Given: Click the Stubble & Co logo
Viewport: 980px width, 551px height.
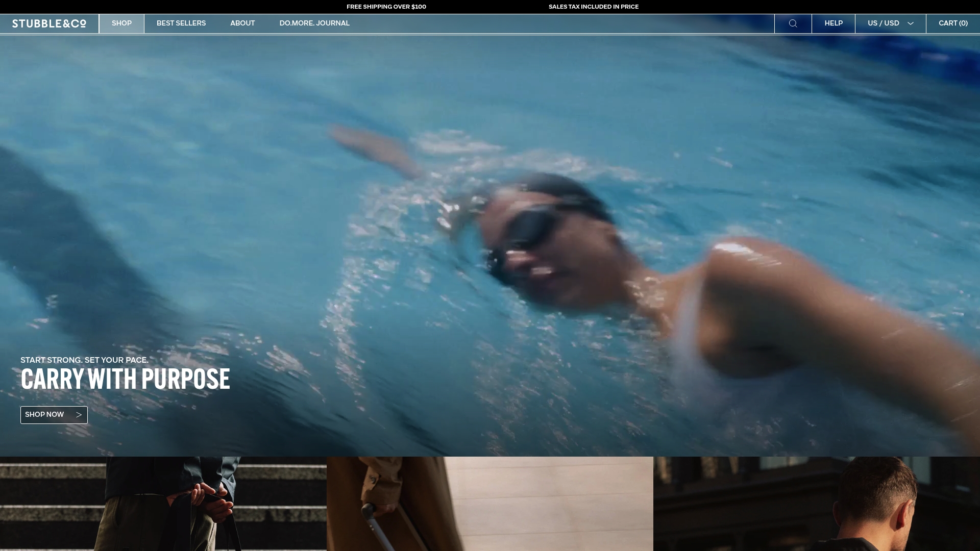Looking at the screenshot, I should click(49, 23).
